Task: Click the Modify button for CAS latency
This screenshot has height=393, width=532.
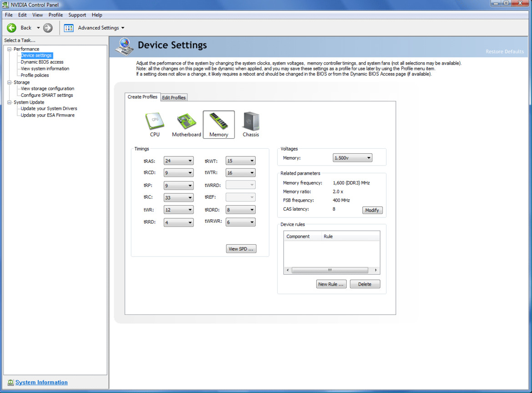Action: click(372, 210)
